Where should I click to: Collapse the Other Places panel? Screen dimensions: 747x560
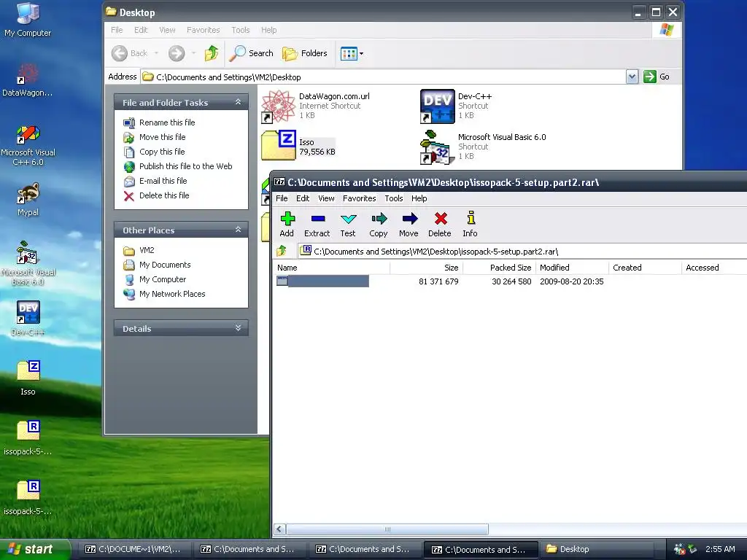[x=239, y=230]
